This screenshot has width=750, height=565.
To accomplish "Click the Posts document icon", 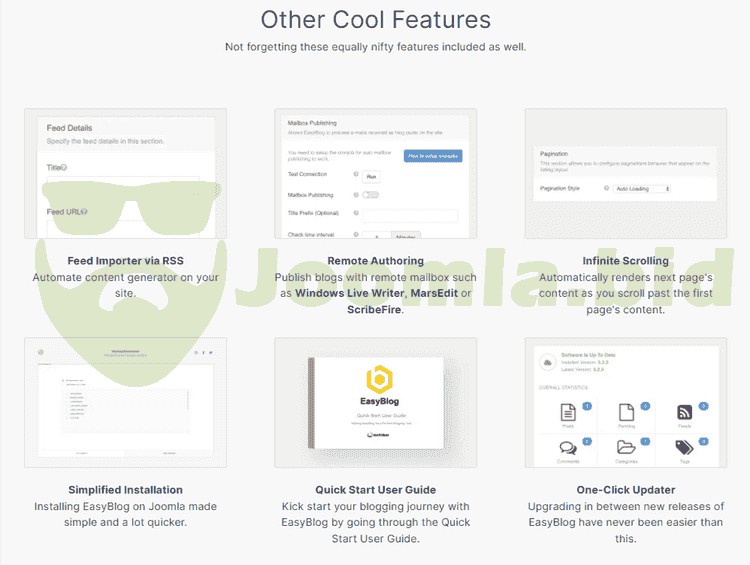I will pos(567,411).
